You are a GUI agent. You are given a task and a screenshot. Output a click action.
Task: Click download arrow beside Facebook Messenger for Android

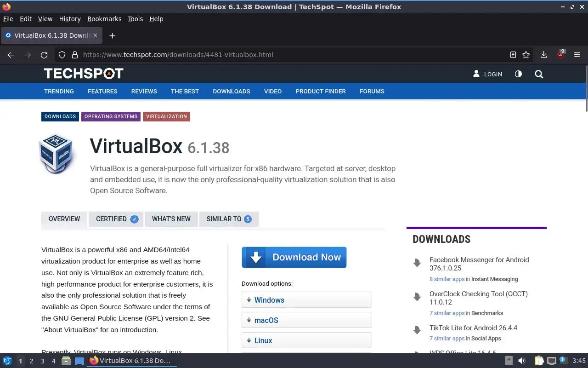click(x=417, y=263)
